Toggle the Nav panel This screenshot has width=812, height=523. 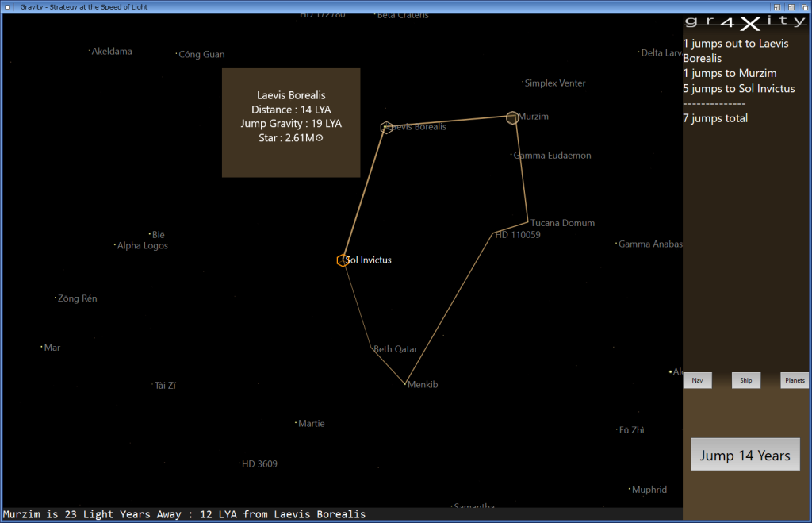pyautogui.click(x=697, y=380)
